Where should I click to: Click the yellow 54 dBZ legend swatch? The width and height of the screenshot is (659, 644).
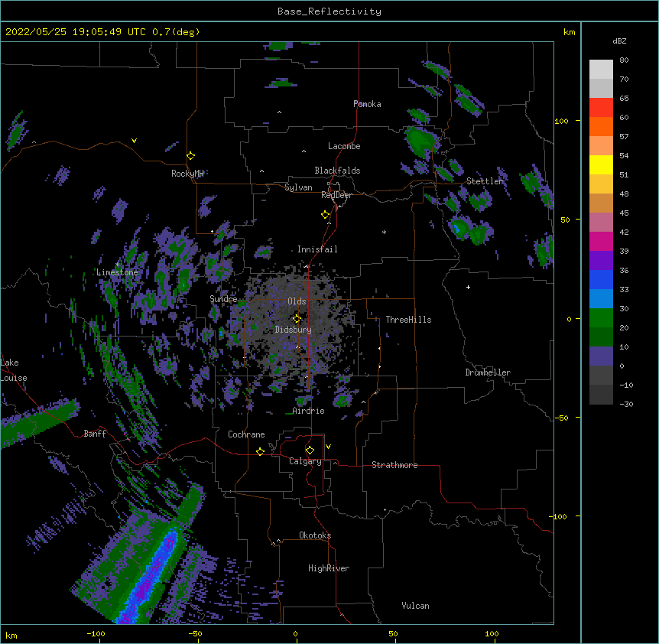click(x=601, y=164)
